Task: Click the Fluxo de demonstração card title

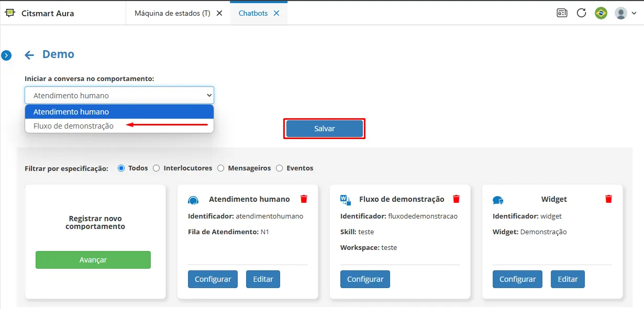Action: 402,199
